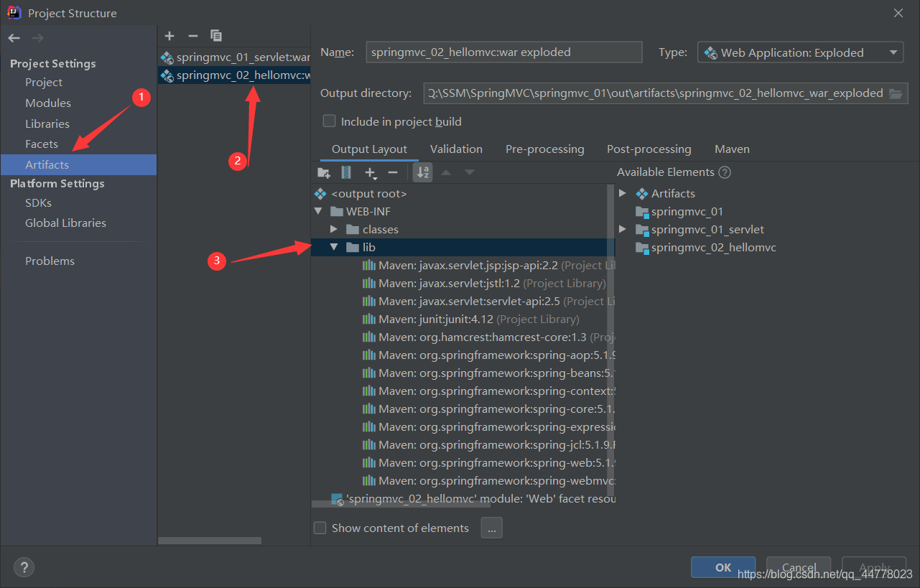Expand springmvc_01_servlet in Available Elements
This screenshot has width=920, height=588.
point(623,230)
